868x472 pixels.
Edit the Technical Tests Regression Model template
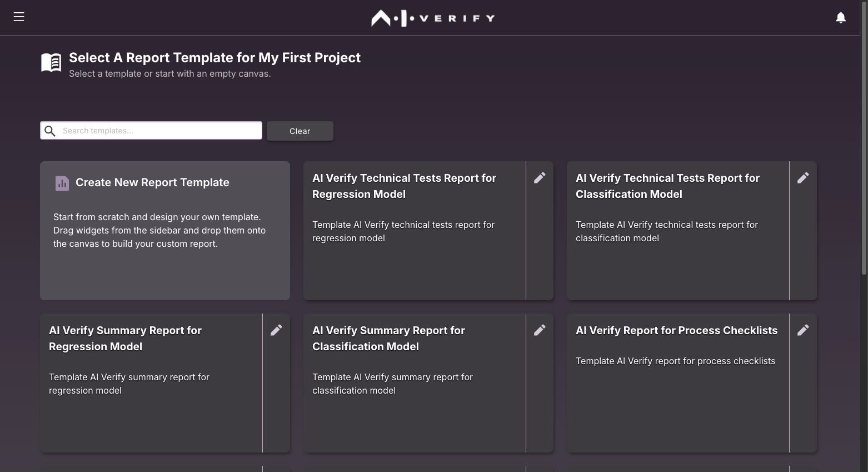[x=540, y=178]
